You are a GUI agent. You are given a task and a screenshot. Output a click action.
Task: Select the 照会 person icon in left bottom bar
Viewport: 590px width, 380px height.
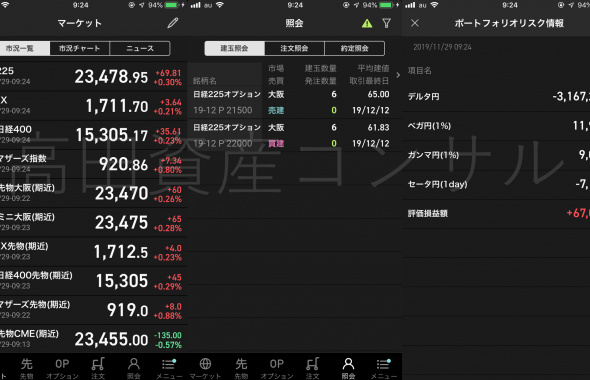pyautogui.click(x=134, y=368)
